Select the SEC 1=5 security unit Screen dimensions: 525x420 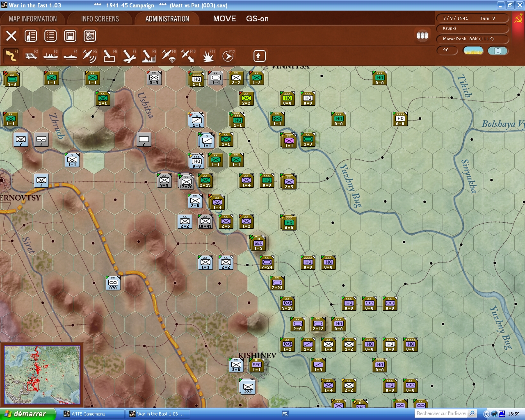click(x=258, y=243)
